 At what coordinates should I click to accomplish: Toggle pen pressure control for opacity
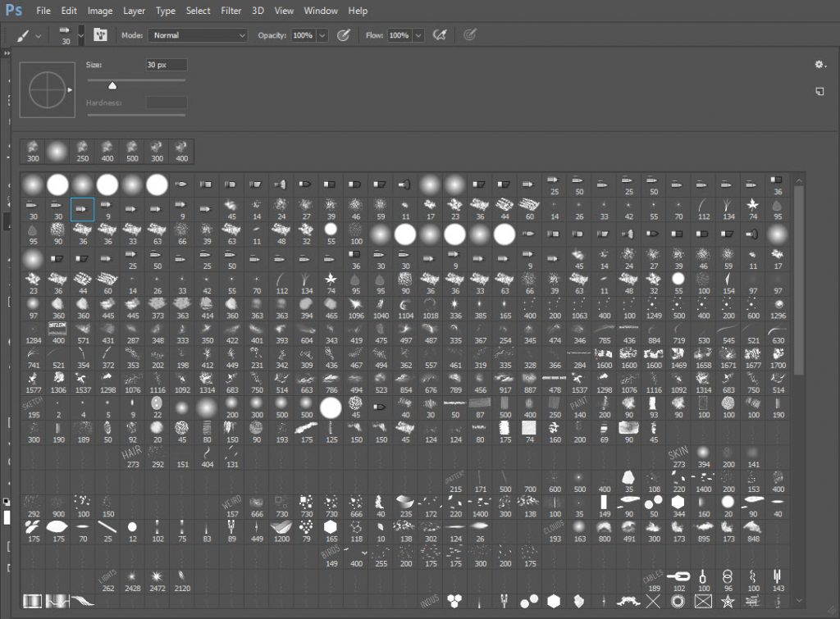point(344,34)
